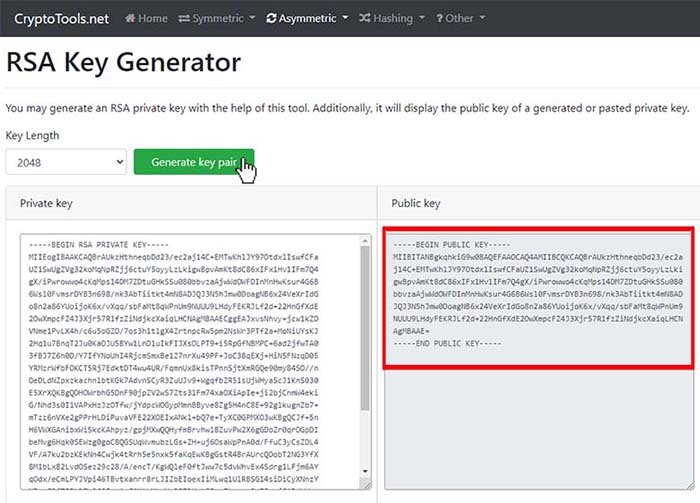Click the Home house icon
The image size is (700, 503).
[130, 18]
